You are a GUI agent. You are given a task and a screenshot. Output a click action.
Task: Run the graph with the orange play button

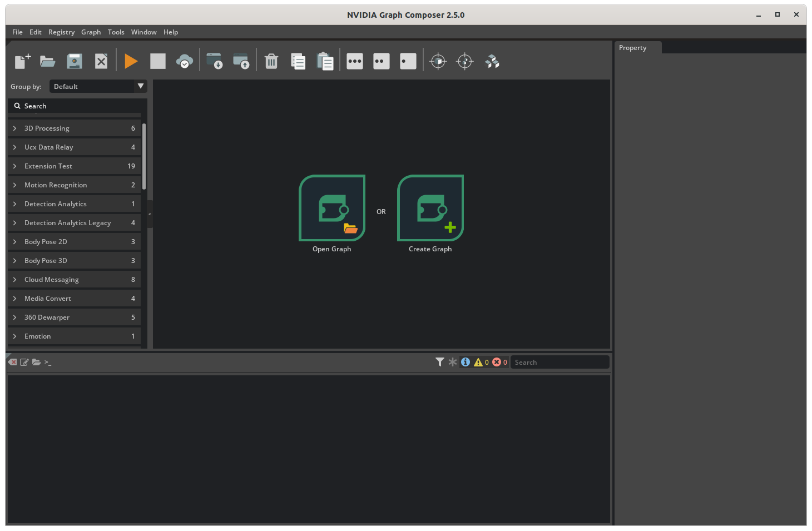pos(131,61)
